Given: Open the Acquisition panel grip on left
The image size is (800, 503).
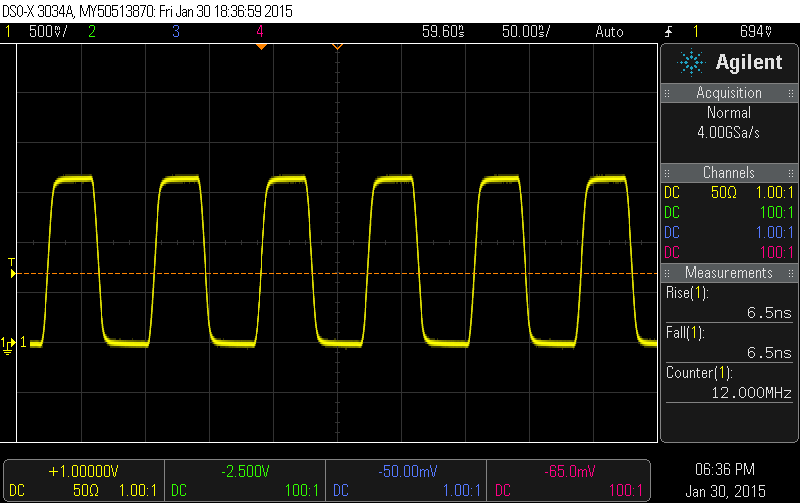Looking at the screenshot, I should point(667,93).
